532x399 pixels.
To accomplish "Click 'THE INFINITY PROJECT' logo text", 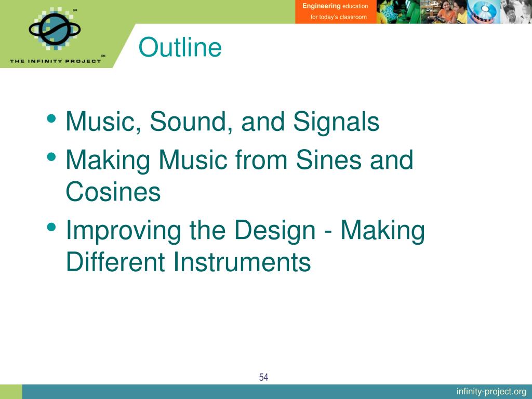I will pos(56,61).
